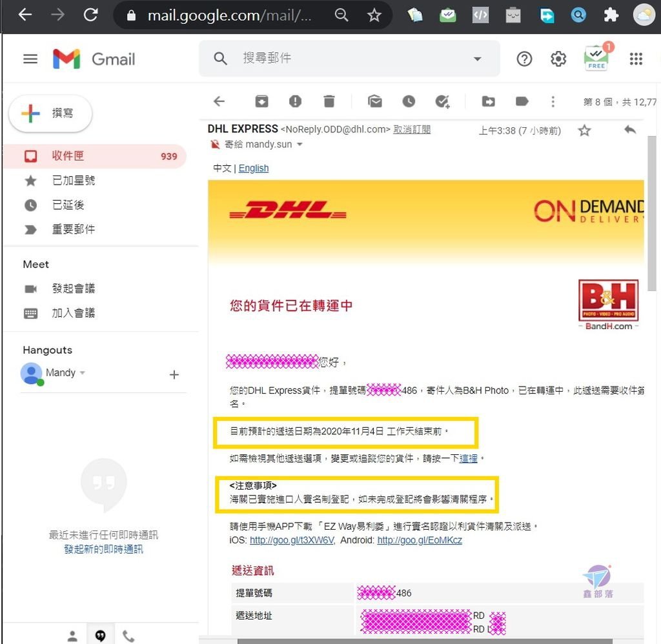Bookmark this page with star icon
Image resolution: width=661 pixels, height=644 pixels.
(x=374, y=15)
